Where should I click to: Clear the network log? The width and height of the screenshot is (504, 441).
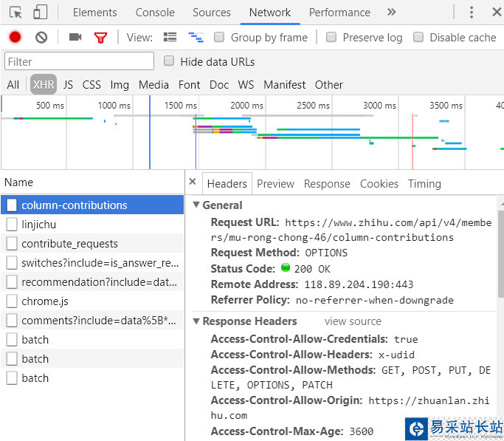tap(41, 38)
